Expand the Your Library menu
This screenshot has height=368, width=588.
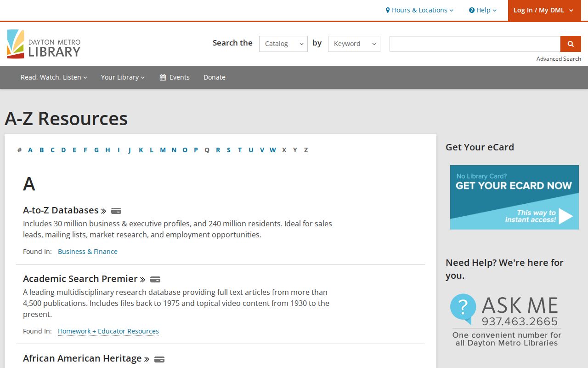(123, 77)
